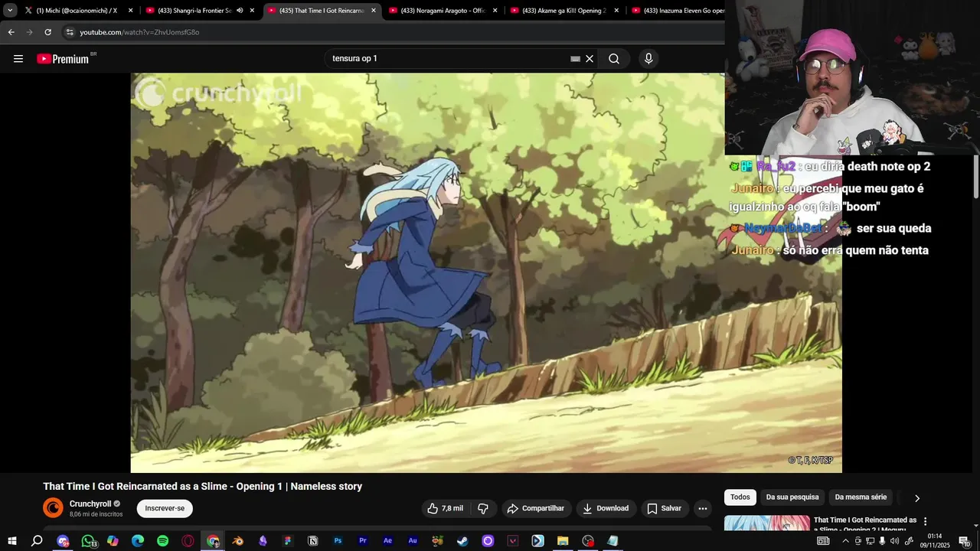The height and width of the screenshot is (551, 980).
Task: Open the notification center with 10 badge
Action: [x=964, y=541]
